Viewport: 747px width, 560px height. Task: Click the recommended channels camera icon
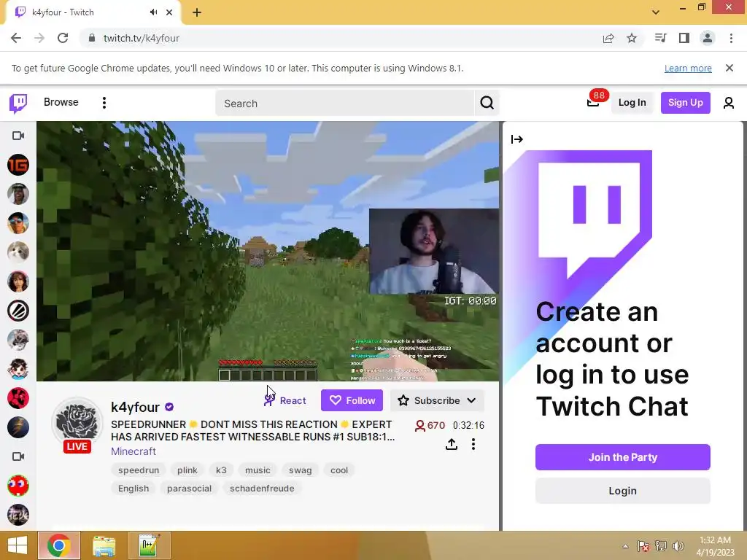[18, 456]
